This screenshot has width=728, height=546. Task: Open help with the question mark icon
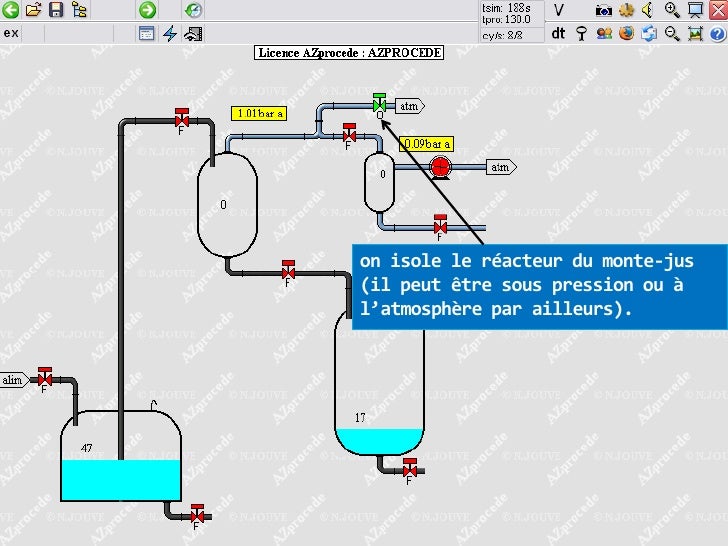(x=718, y=33)
